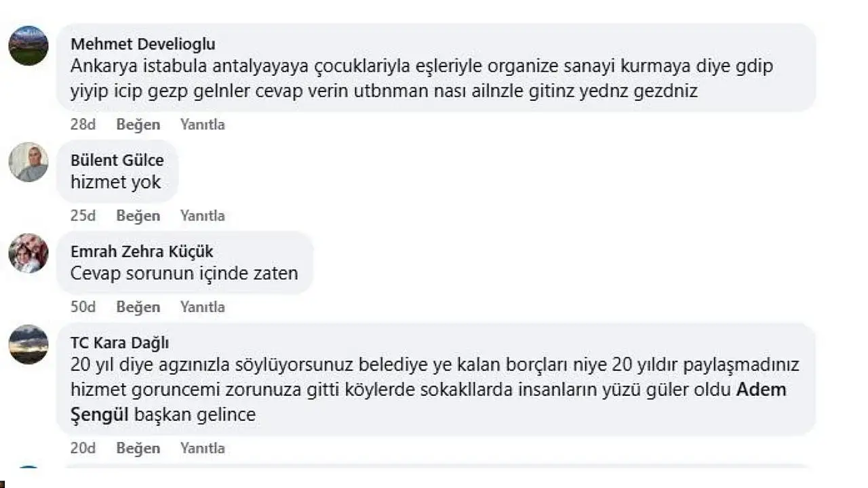Click Yanıtla under Bülent Gülce's comment
Image resolution: width=868 pixels, height=488 pixels.
tap(202, 216)
